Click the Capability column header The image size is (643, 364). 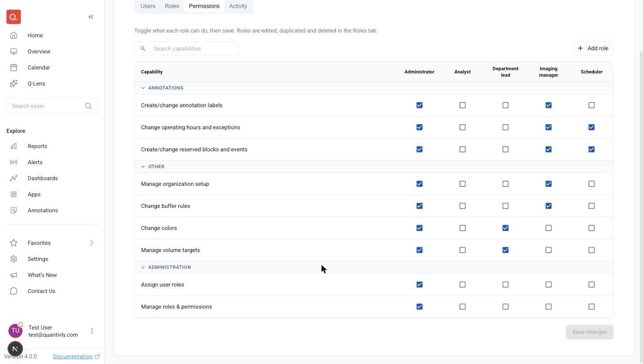[x=152, y=72]
